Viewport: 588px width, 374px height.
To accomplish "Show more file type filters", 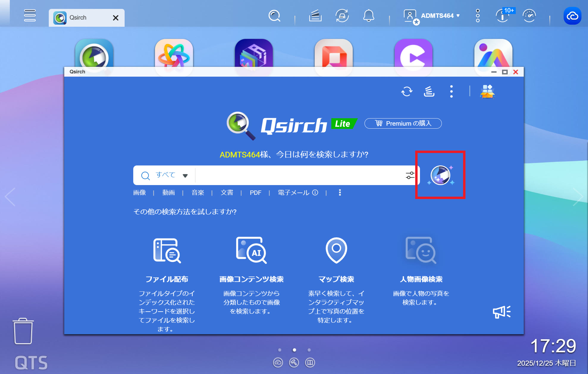I will pyautogui.click(x=340, y=192).
